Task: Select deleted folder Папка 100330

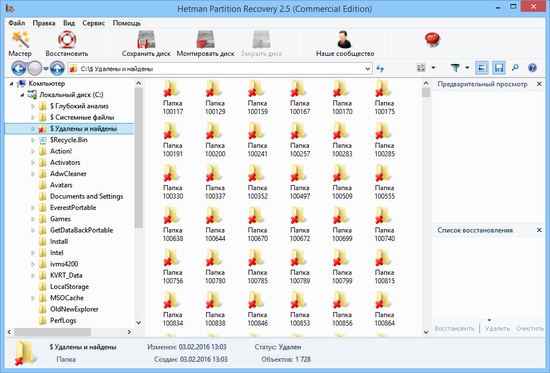Action: click(x=173, y=182)
